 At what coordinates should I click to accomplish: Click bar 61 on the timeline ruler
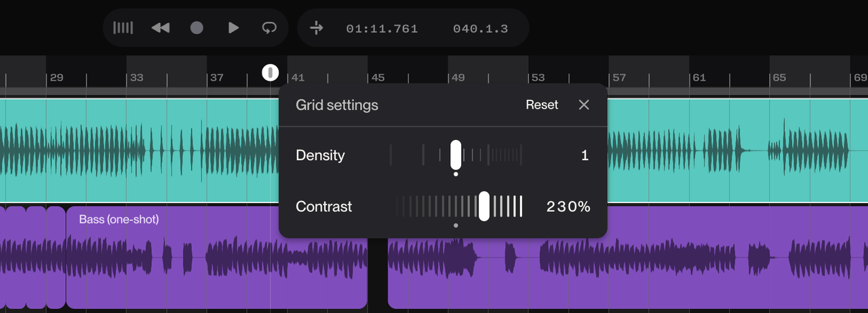(699, 77)
